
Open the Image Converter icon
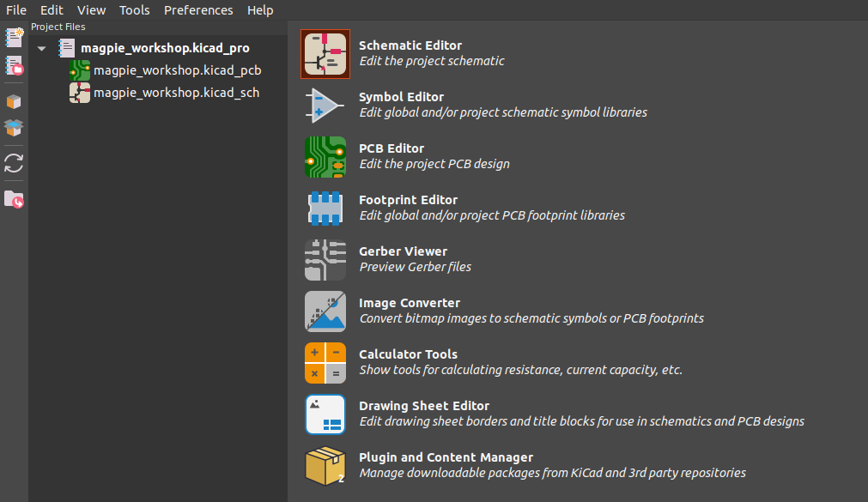[325, 311]
